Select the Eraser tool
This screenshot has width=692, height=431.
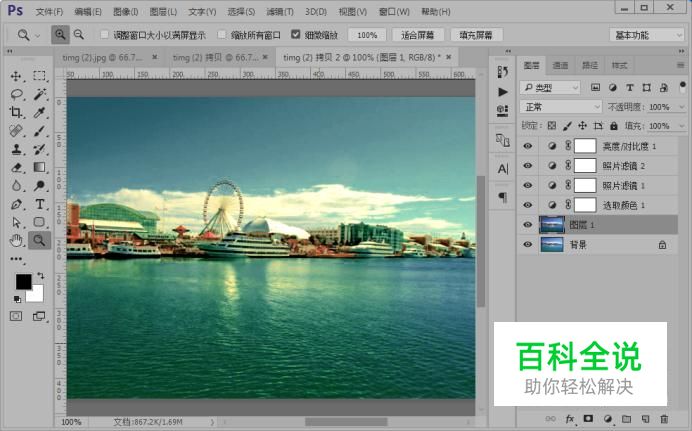tap(16, 168)
